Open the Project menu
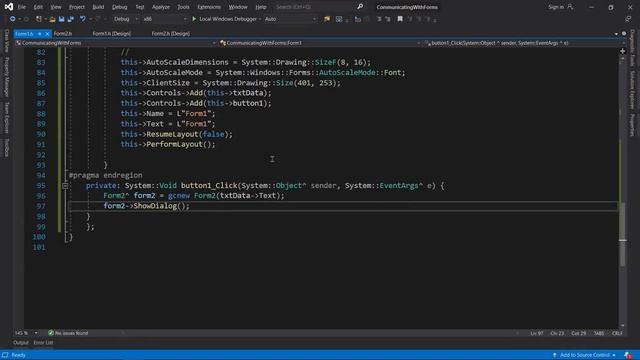 pos(76,7)
